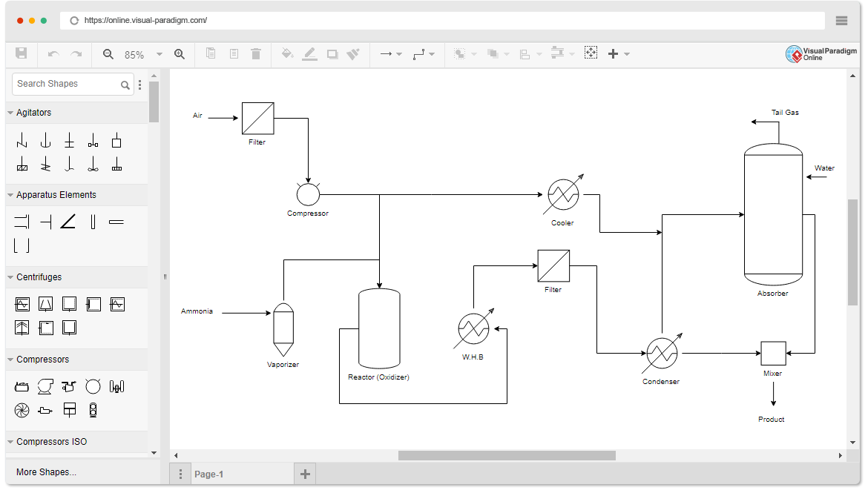The width and height of the screenshot is (868, 493).
Task: Click the vertical canvas scrollbar thumb
Action: [x=852, y=252]
